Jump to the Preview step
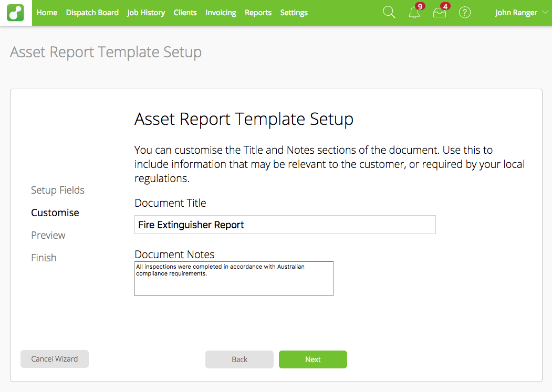Viewport: 552px width, 392px height. coord(48,235)
